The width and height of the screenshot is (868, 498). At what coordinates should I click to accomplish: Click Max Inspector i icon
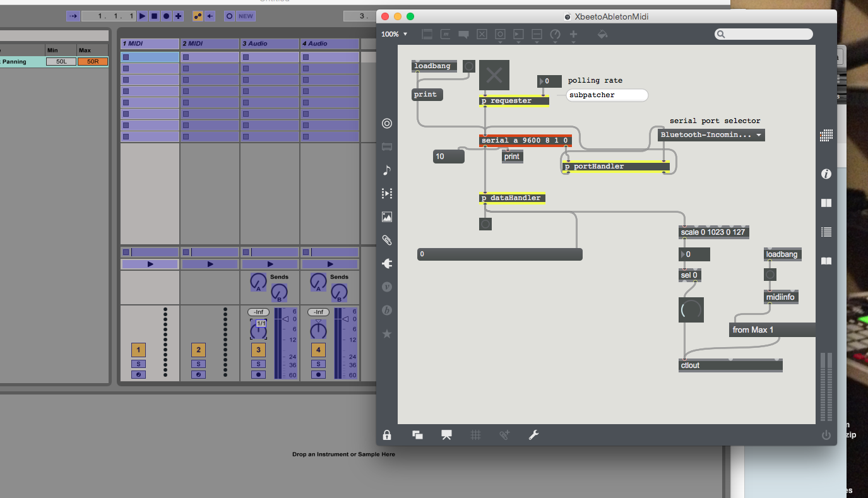click(x=826, y=174)
